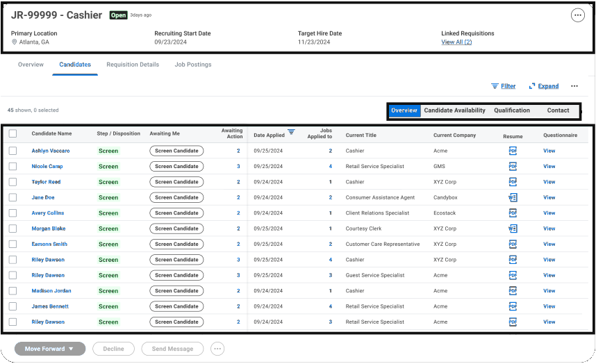Open the Move Forward dropdown button
The height and width of the screenshot is (364, 596).
tap(50, 349)
